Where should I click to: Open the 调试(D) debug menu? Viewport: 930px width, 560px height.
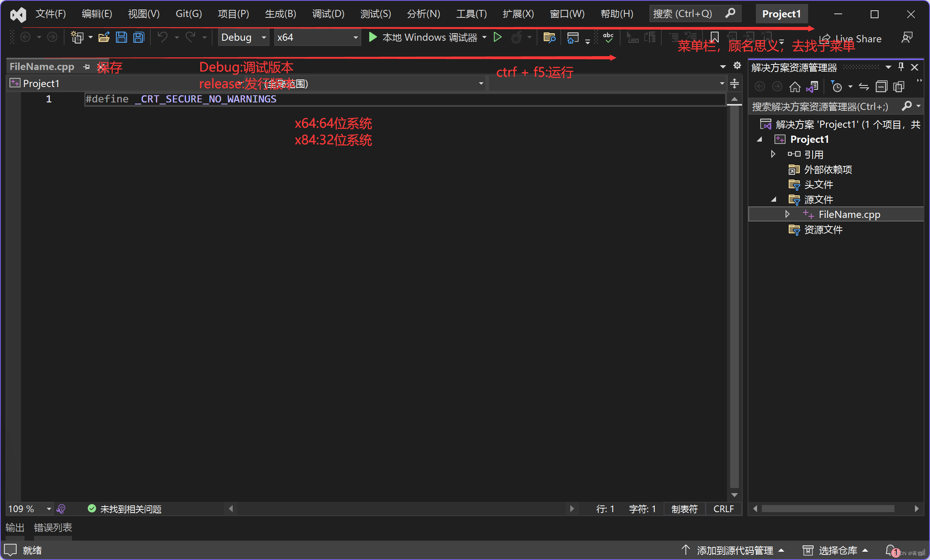tap(328, 14)
